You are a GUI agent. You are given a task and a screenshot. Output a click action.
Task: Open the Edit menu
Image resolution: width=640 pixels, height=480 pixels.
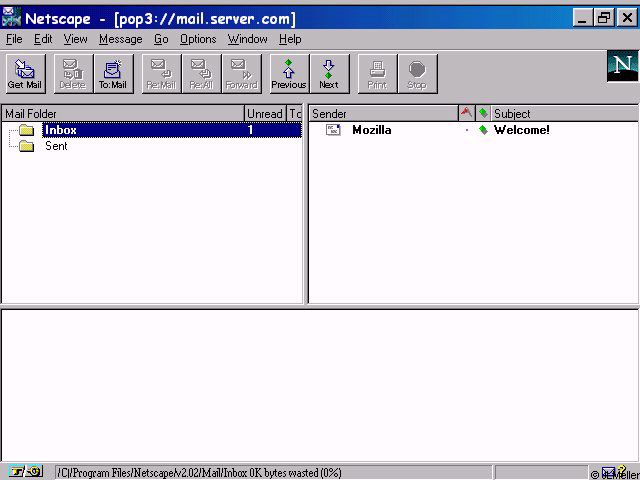pyautogui.click(x=43, y=39)
